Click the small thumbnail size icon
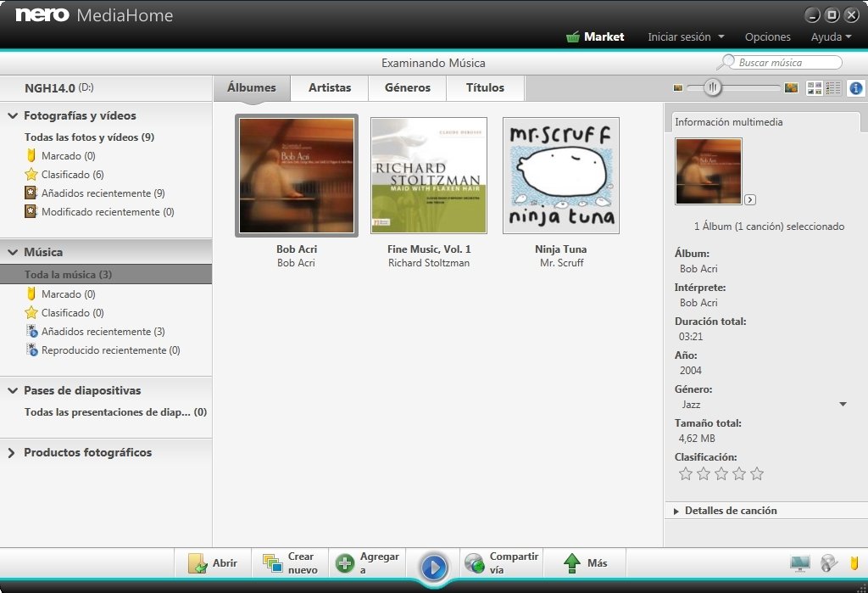868x593 pixels. coord(678,87)
